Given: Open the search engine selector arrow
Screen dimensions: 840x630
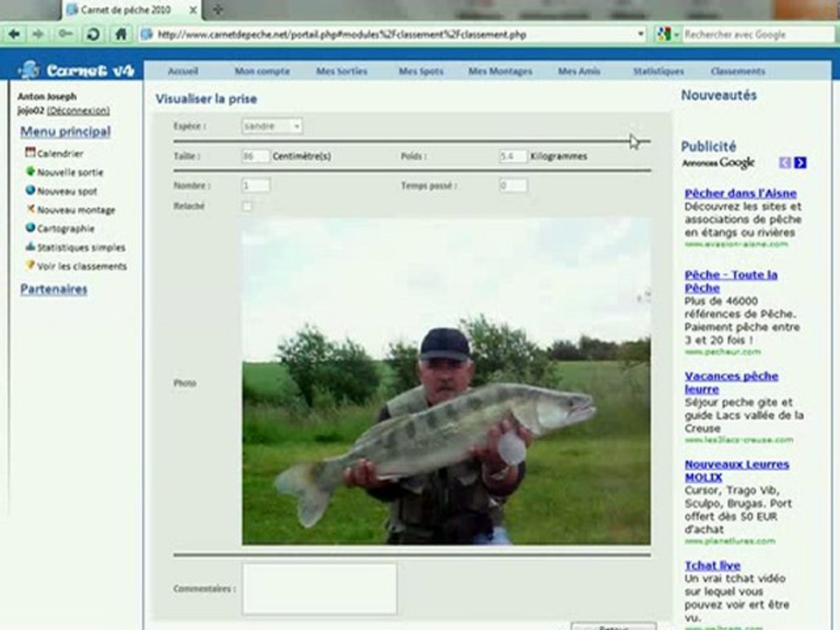Looking at the screenshot, I should [x=676, y=35].
